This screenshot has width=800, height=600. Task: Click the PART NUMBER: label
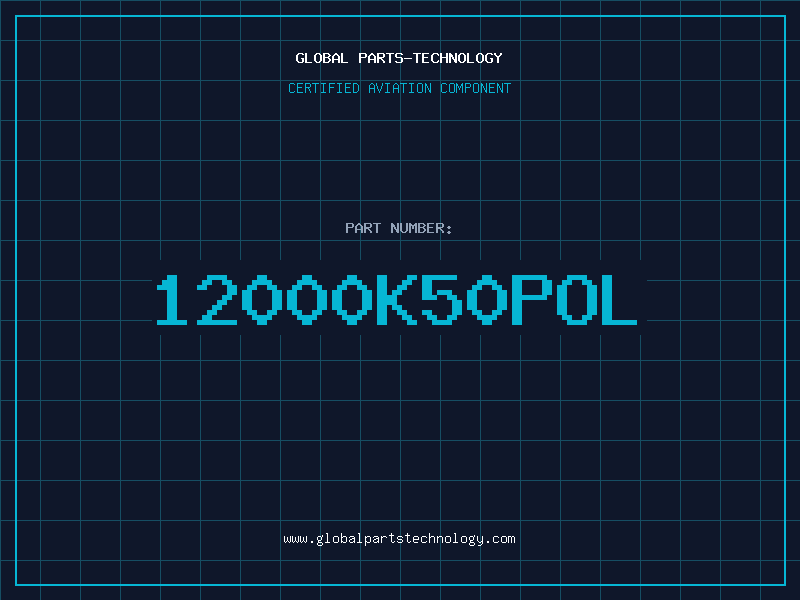[399, 228]
